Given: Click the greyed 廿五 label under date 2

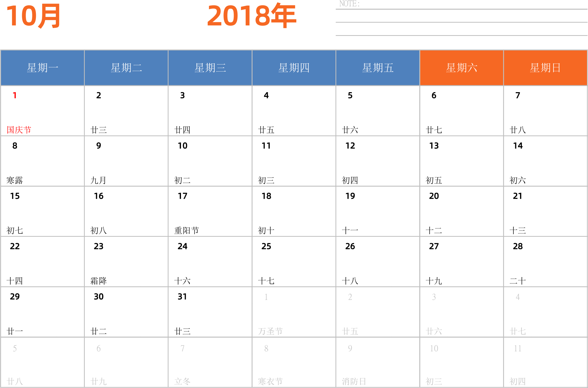Looking at the screenshot, I should pos(350,331).
